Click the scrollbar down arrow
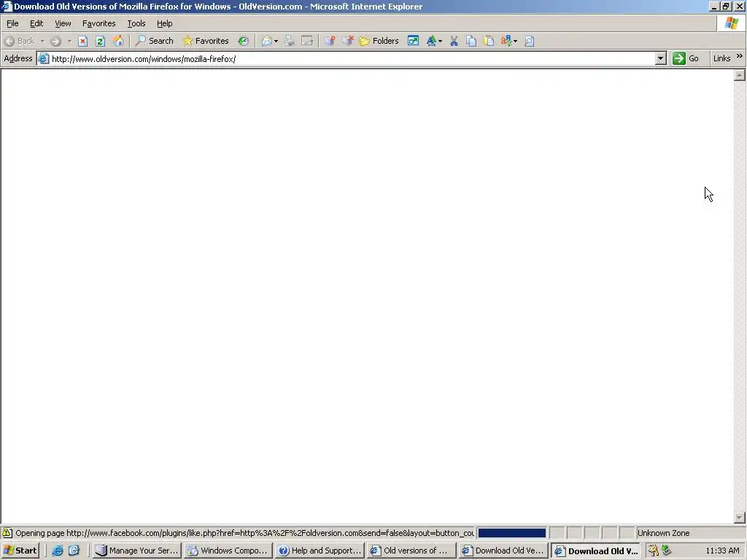 click(740, 517)
